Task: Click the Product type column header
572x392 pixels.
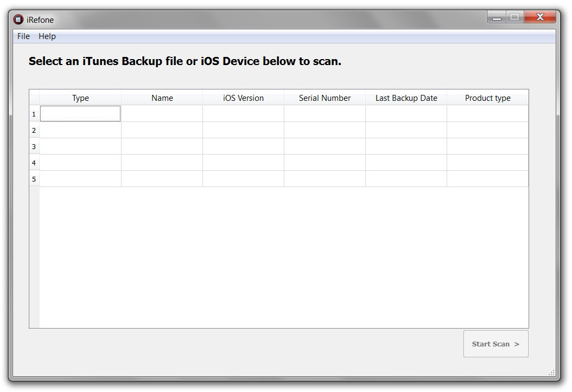Action: click(x=487, y=98)
